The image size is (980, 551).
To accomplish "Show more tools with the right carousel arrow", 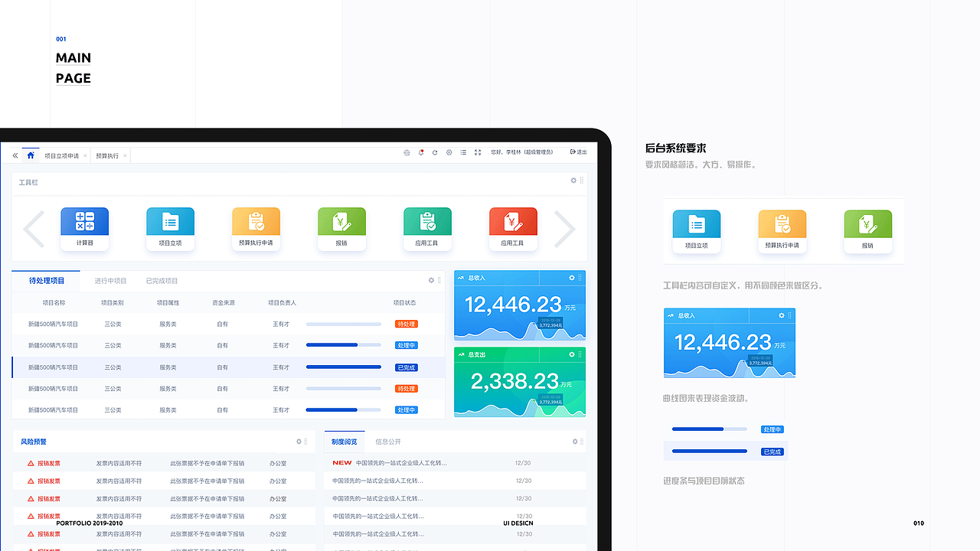I will pos(564,229).
